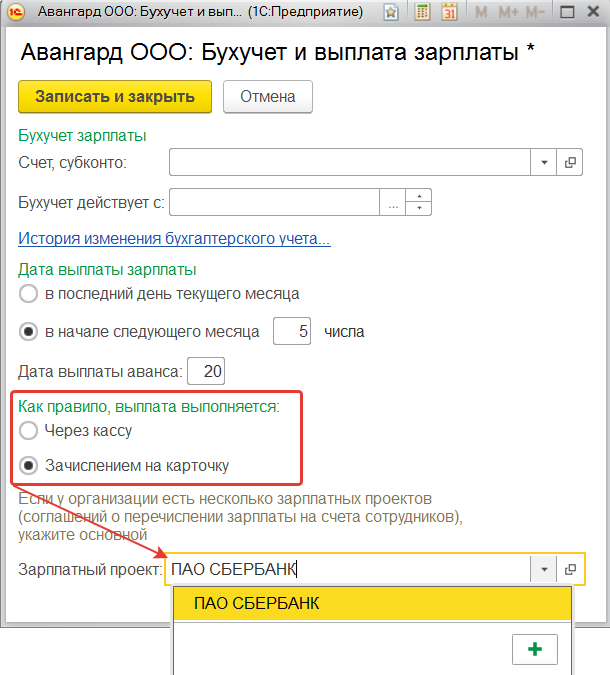Image resolution: width=610 pixels, height=675 pixels.
Task: Open История изменения бухгалтерского учета link
Action: pyautogui.click(x=174, y=238)
